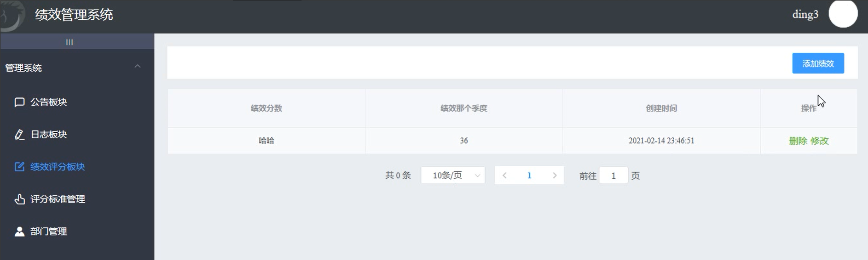Click the cell with value 36
The image size is (868, 260).
tap(464, 141)
